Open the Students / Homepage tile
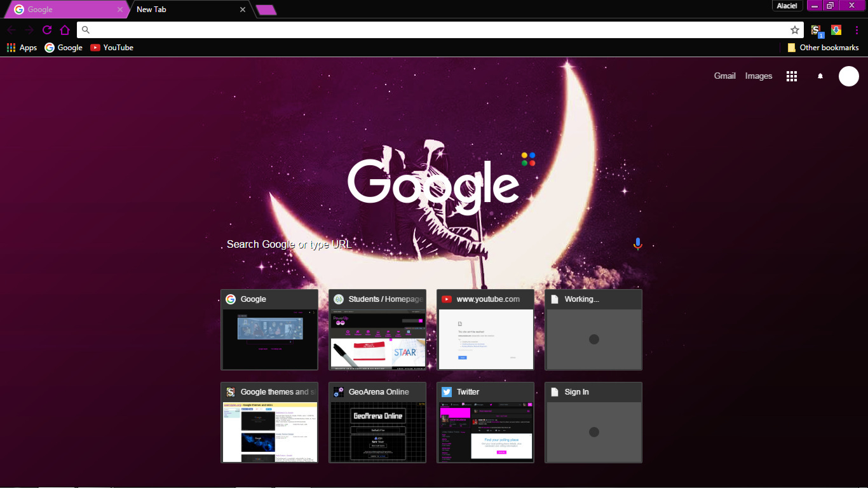 tap(377, 330)
